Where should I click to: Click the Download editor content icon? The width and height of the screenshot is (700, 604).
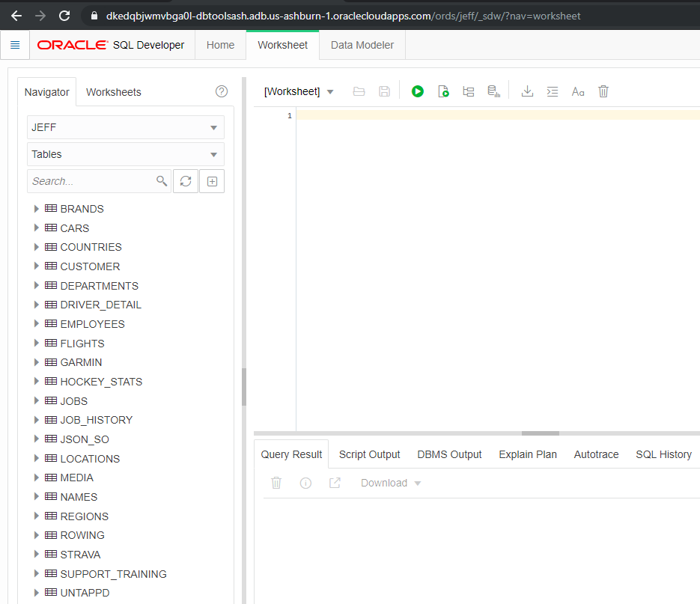click(x=527, y=91)
